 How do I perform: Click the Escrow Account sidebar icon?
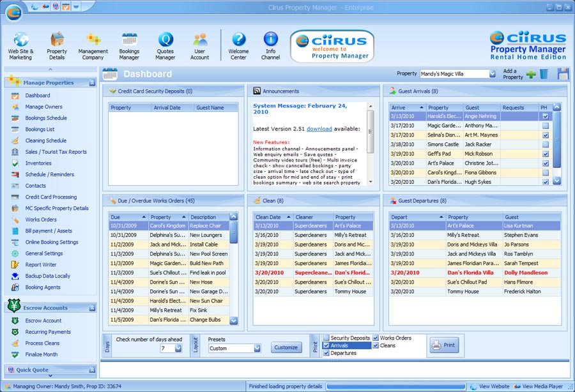(15, 321)
